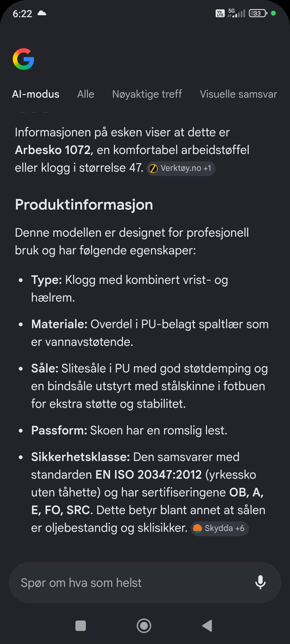Screen dimensions: 290x644
Task: Open the Skydda +6 source chip
Action: (220, 528)
